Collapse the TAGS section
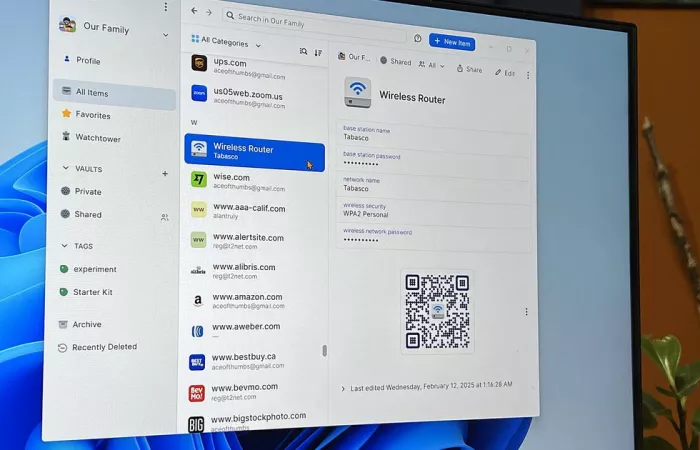Image resolution: width=700 pixels, height=450 pixels. tap(65, 246)
